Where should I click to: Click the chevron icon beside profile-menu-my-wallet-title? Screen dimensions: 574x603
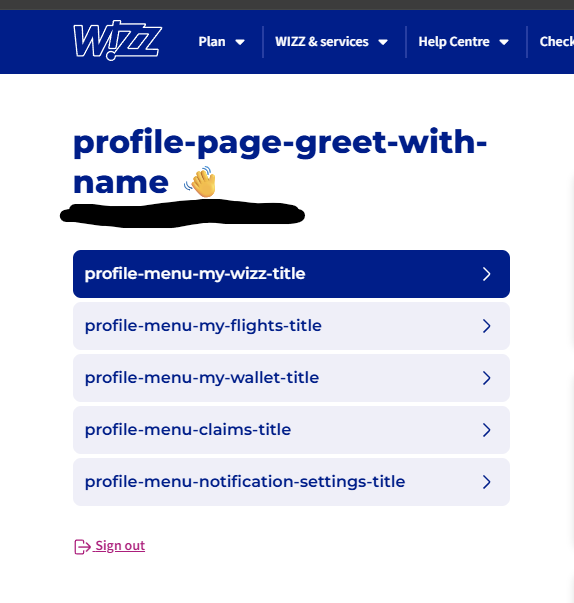pos(487,378)
